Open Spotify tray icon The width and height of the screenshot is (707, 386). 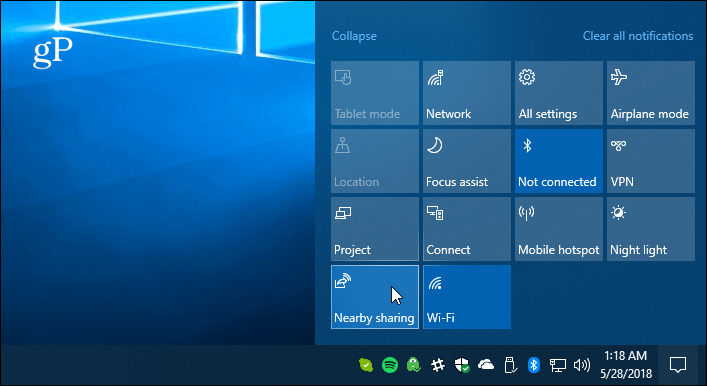[x=390, y=365]
